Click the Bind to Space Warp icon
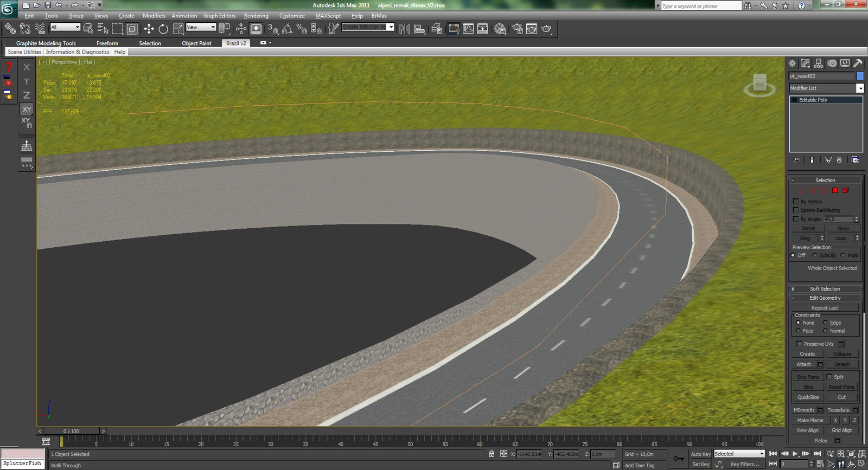Screen dimensions: 868x470 pyautogui.click(x=40, y=28)
